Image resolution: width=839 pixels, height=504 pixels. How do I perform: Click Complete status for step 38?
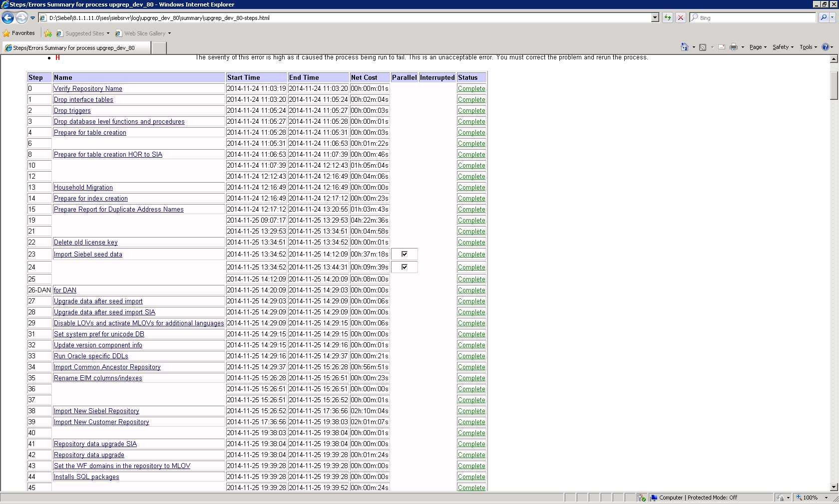(x=471, y=411)
